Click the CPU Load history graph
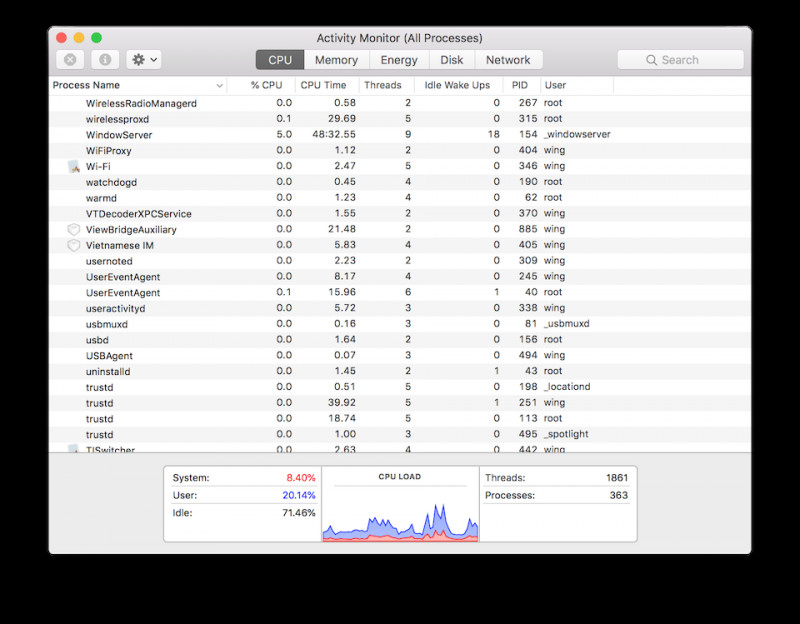The height and width of the screenshot is (624, 800). [400, 512]
